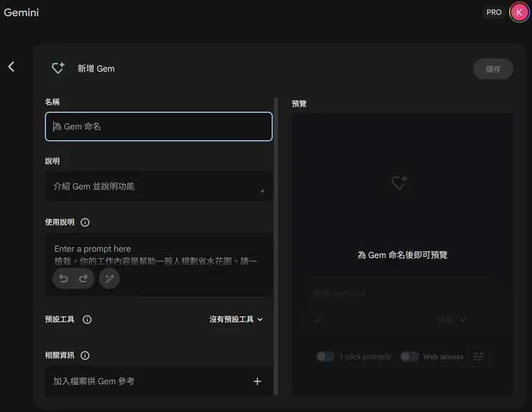
Task: Open the K profile avatar
Action: pos(519,12)
